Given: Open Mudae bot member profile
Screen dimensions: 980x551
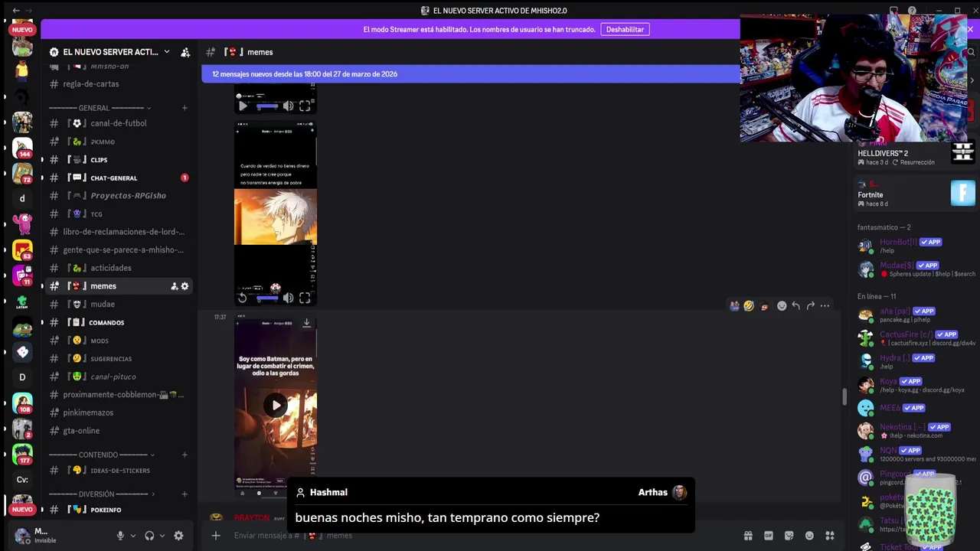Looking at the screenshot, I should 915,269.
